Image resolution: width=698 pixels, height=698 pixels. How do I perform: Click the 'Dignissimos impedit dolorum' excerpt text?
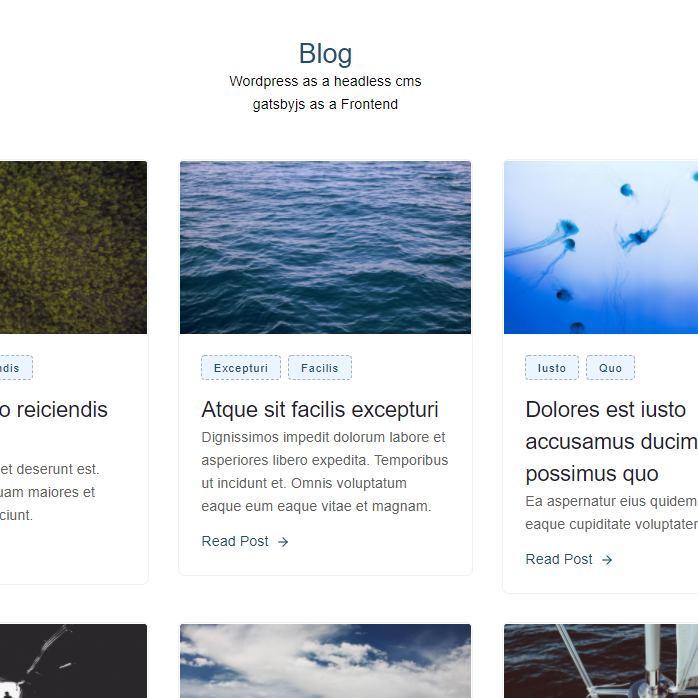coord(325,471)
